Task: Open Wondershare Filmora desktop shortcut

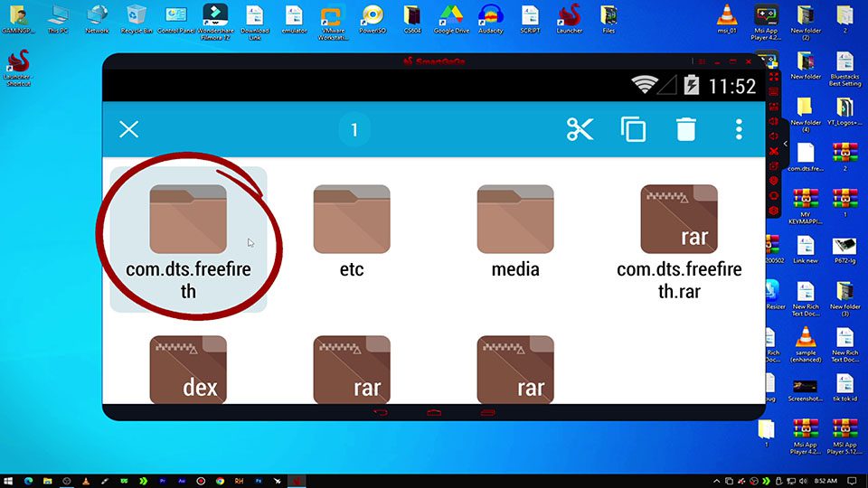Action: [x=215, y=22]
